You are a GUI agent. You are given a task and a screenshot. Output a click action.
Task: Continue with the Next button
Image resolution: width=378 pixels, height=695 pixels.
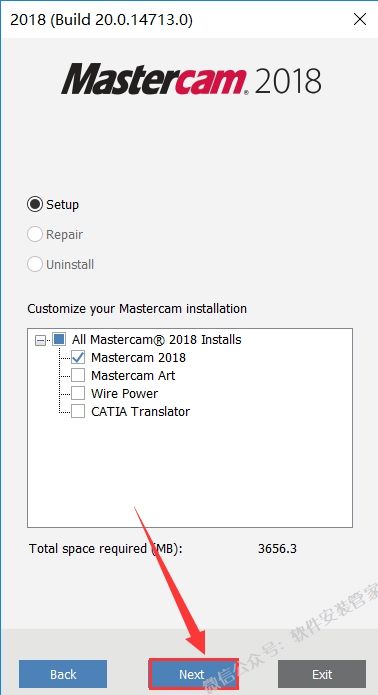point(192,674)
